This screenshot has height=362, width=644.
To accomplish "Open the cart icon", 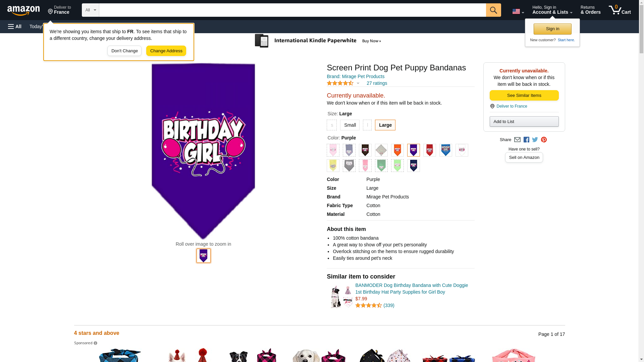I will pos(620,10).
